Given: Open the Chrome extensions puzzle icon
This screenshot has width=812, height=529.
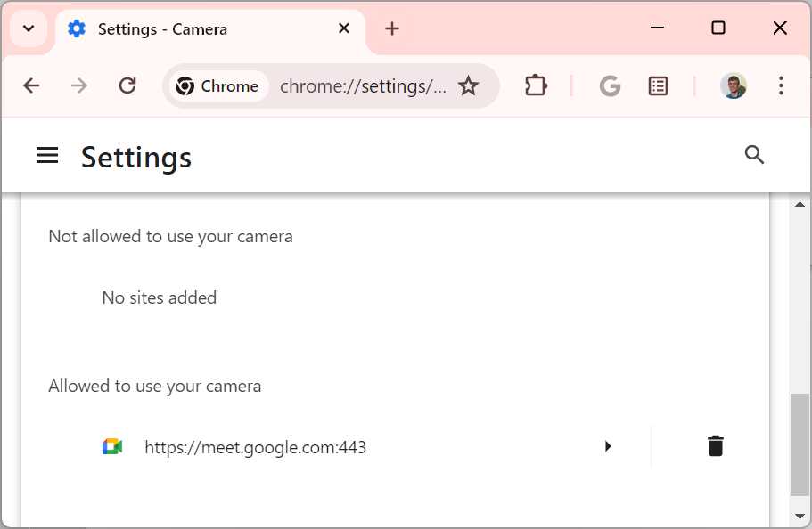Looking at the screenshot, I should (x=536, y=85).
